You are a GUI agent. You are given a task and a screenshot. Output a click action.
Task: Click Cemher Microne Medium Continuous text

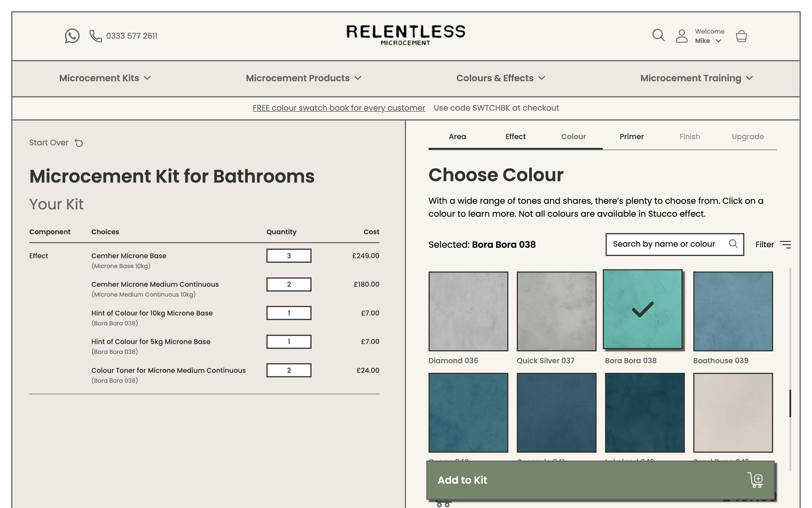155,284
